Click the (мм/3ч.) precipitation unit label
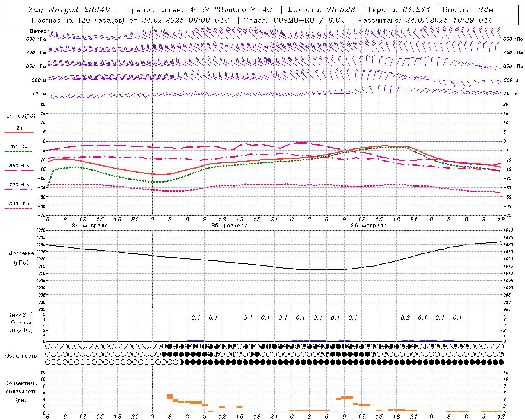Screen dimensions: 525x420 (21, 315)
